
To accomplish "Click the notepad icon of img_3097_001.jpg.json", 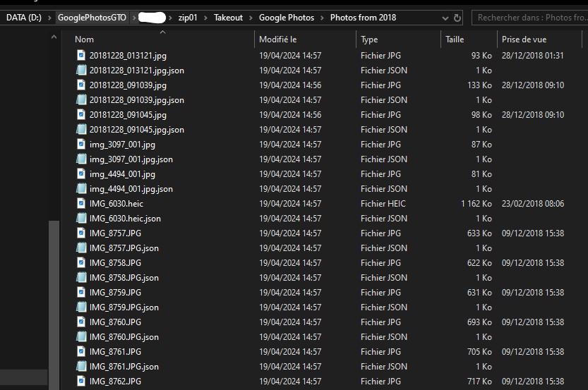I will coord(81,159).
